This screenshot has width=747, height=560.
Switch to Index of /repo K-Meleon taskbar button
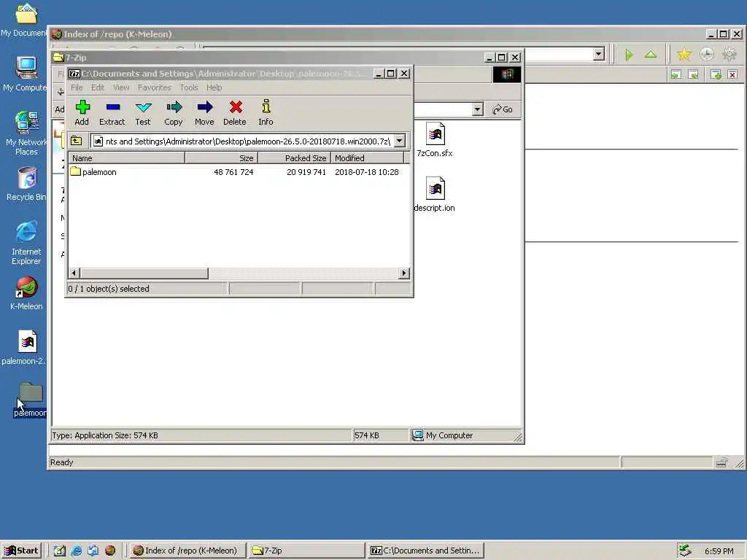tap(187, 551)
